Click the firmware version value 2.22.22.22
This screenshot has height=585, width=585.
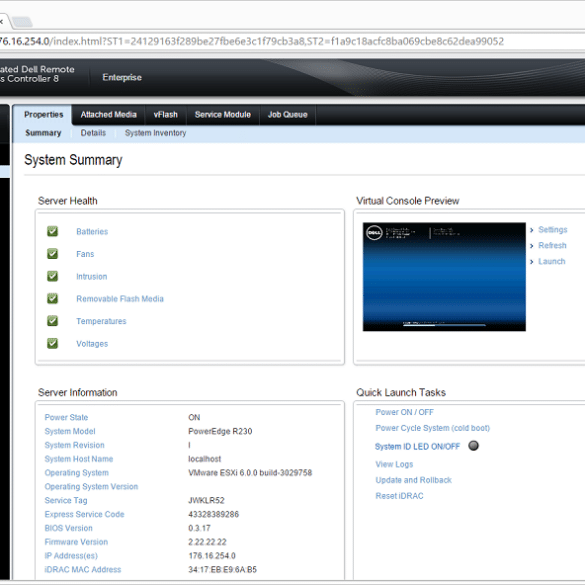pos(207,542)
